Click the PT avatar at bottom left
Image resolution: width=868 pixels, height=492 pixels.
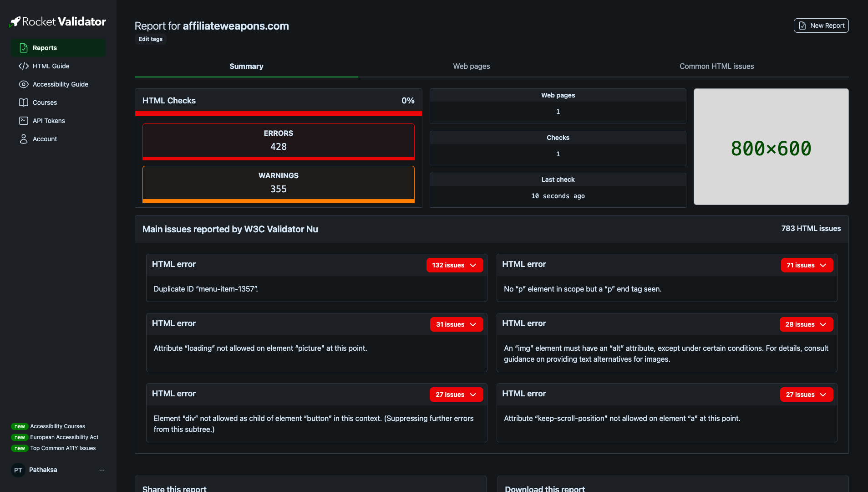pos(17,470)
